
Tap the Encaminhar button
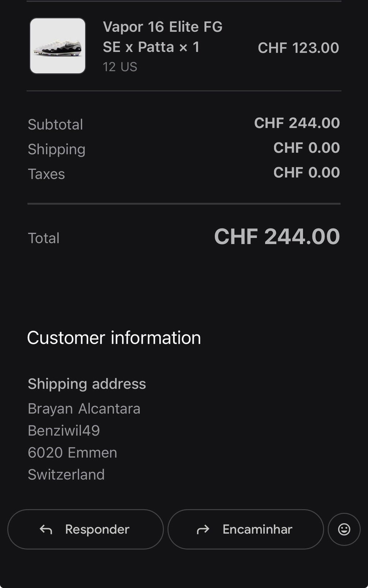click(245, 529)
